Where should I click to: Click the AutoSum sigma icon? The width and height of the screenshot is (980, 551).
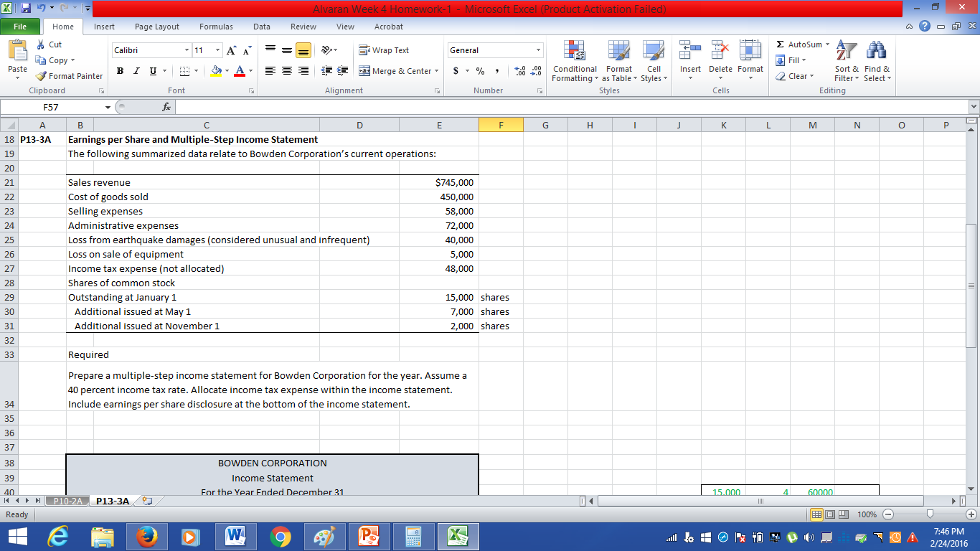coord(781,44)
